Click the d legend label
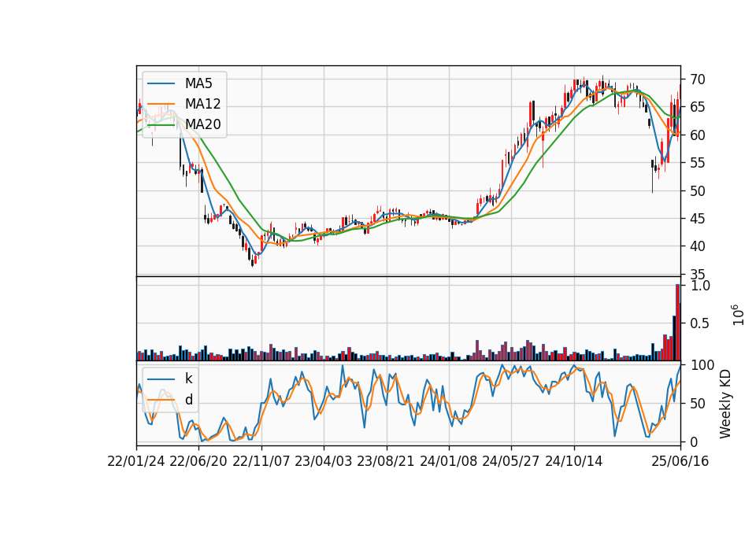This screenshot has width=756, height=543. tap(188, 400)
